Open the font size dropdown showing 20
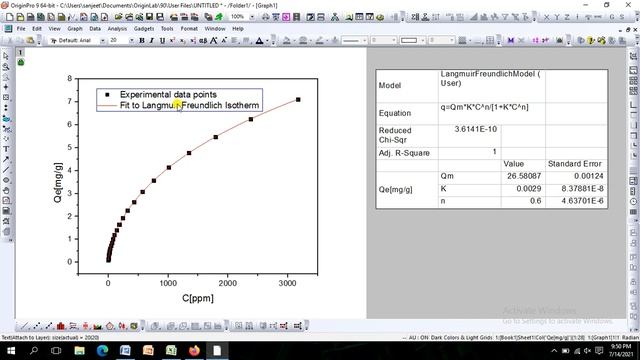 [x=131, y=40]
